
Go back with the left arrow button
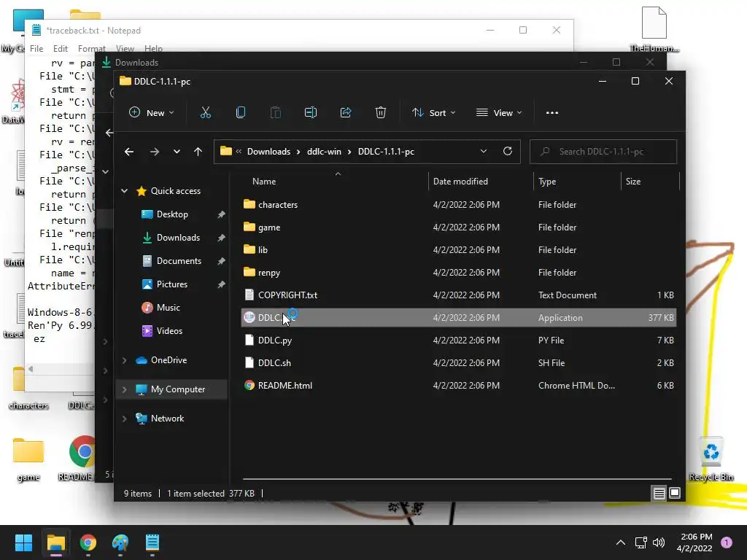pos(129,152)
